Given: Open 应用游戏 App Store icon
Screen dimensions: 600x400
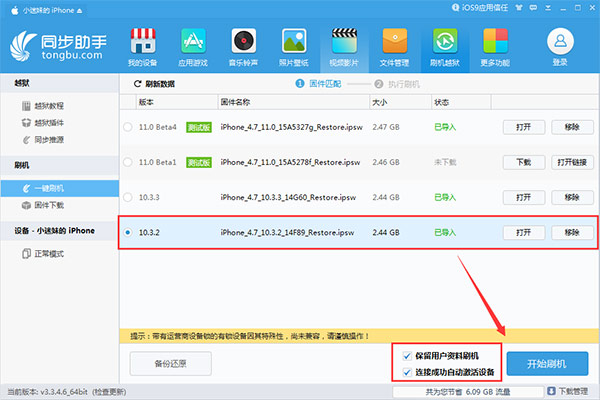Looking at the screenshot, I should tap(193, 41).
